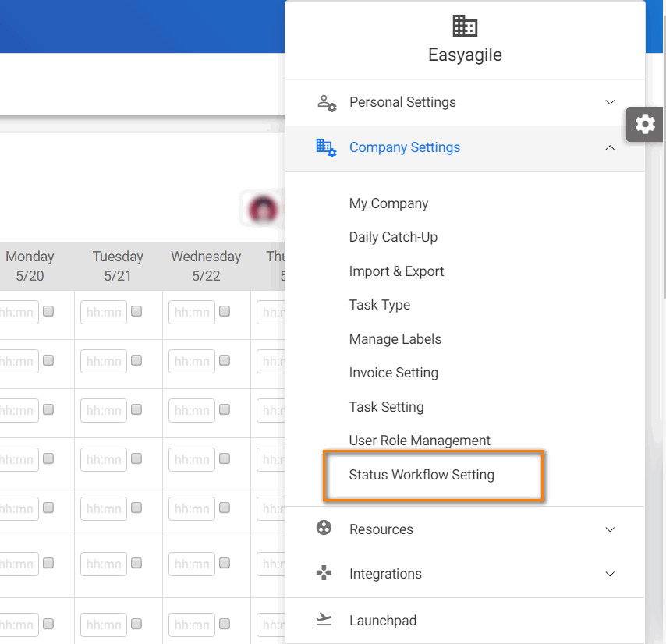Click the Easyagile company building icon
This screenshot has width=666, height=644.
point(465,26)
